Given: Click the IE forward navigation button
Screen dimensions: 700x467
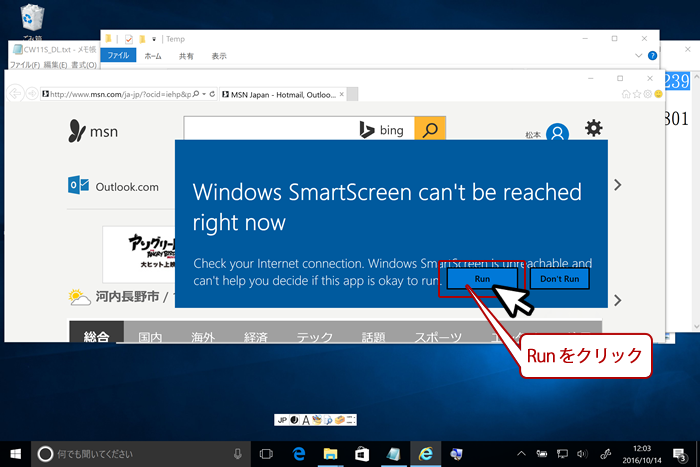Looking at the screenshot, I should point(32,94).
